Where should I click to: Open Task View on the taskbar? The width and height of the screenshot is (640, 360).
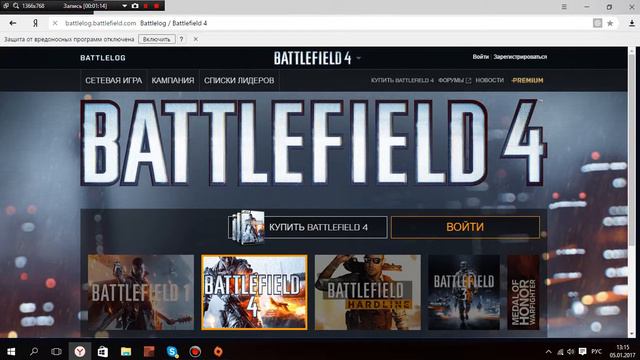pos(56,351)
